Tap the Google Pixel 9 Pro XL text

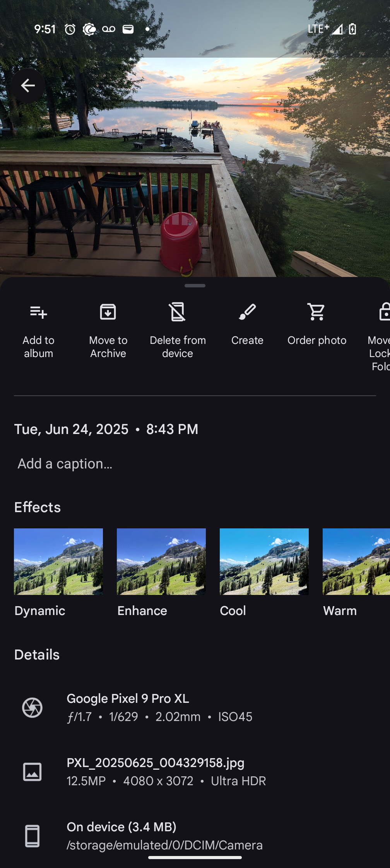coord(128,699)
